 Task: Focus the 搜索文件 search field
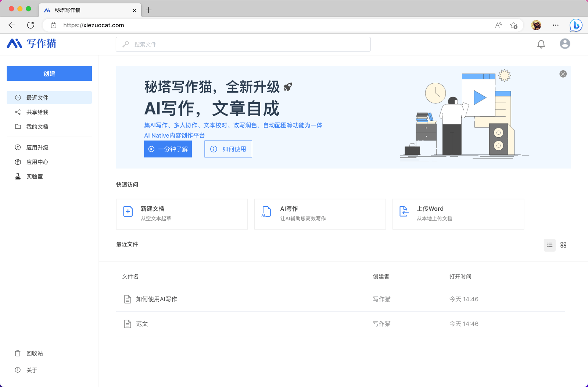(243, 44)
